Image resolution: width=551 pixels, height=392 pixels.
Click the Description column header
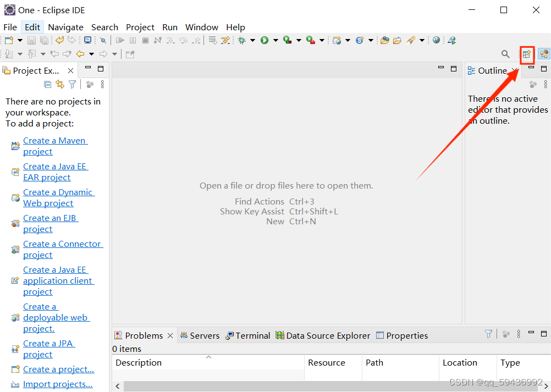point(208,363)
